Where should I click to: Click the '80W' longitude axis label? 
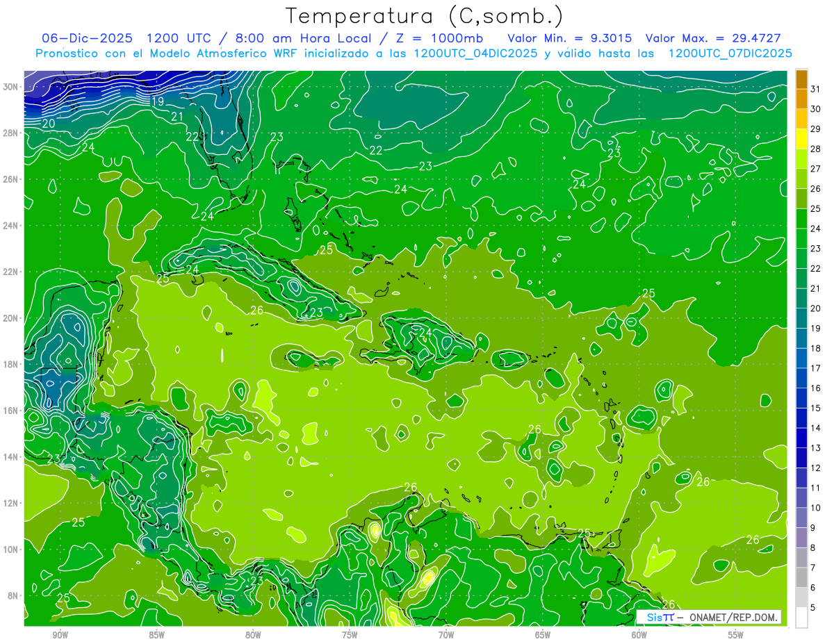(253, 636)
